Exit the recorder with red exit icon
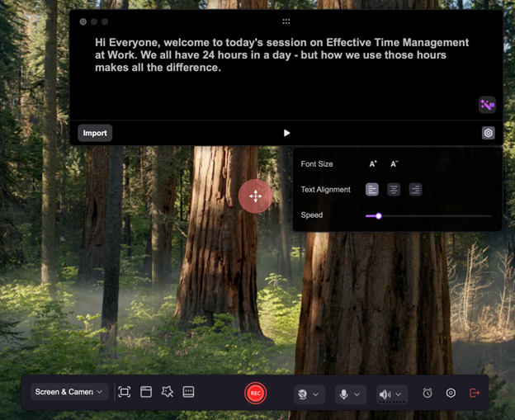The height and width of the screenshot is (420, 515). point(475,393)
